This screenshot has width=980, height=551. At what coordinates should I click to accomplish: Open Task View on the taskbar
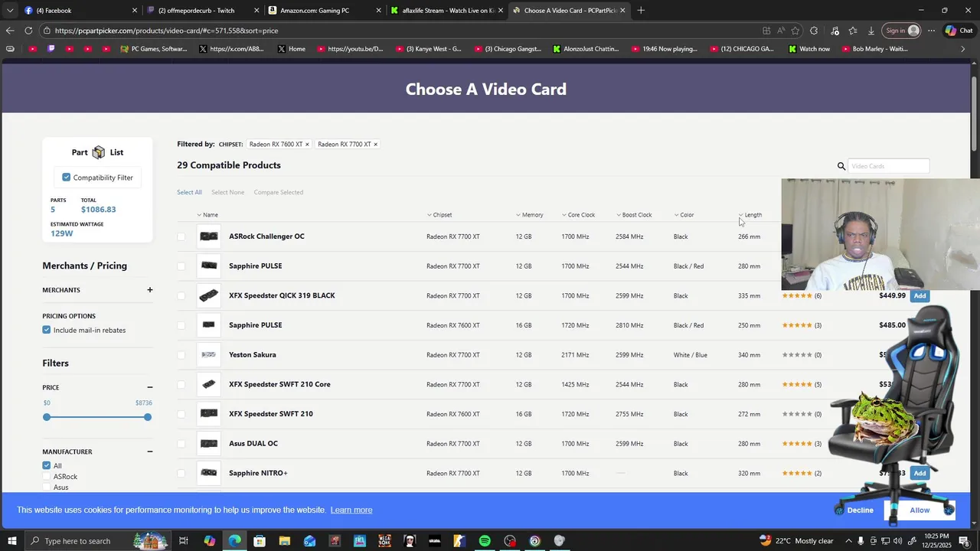(184, 541)
